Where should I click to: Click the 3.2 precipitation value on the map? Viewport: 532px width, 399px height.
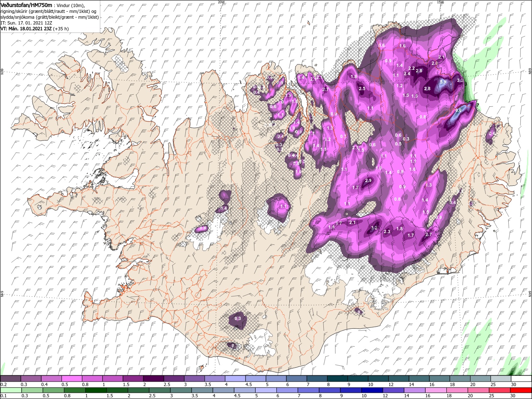point(374,228)
